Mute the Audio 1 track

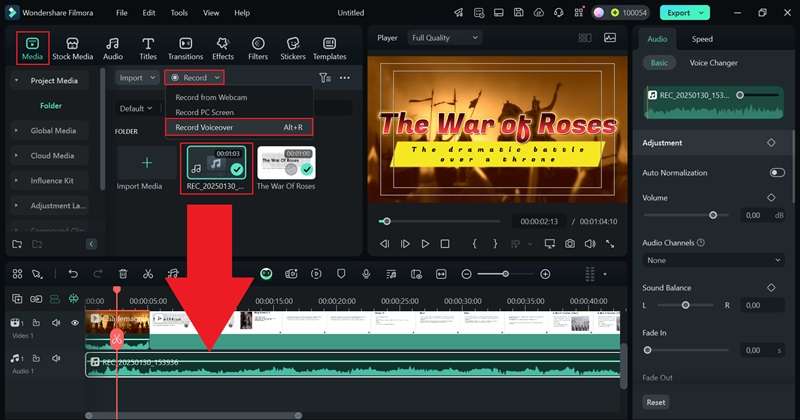[56, 358]
